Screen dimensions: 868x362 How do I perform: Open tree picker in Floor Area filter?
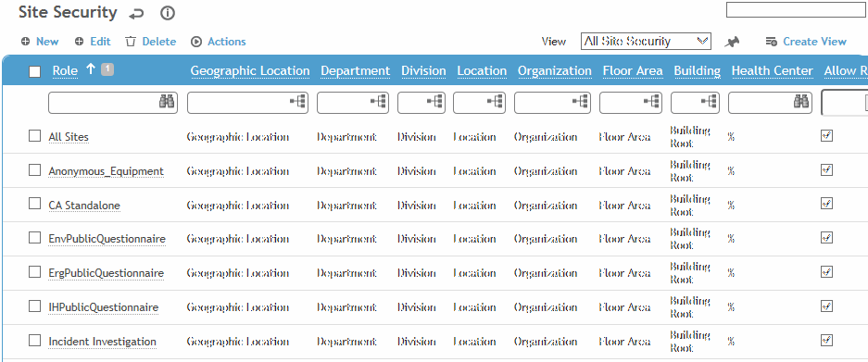(652, 101)
